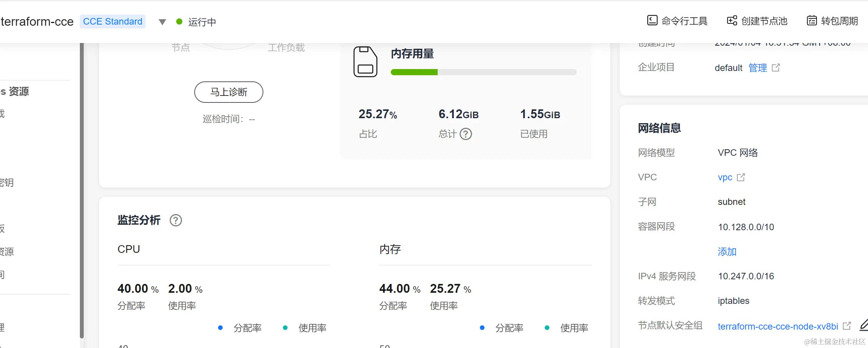Click the memory usage progress bar
This screenshot has width=868, height=348.
[484, 72]
